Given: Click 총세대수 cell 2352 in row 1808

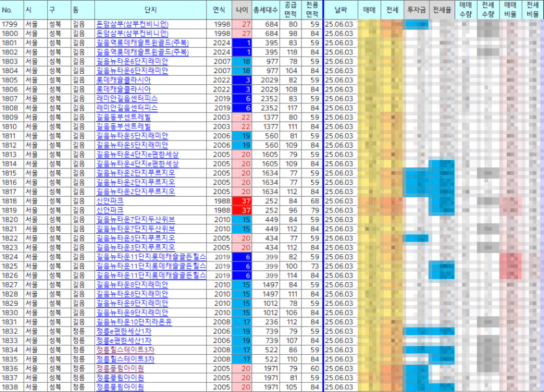Looking at the screenshot, I should 265,108.
